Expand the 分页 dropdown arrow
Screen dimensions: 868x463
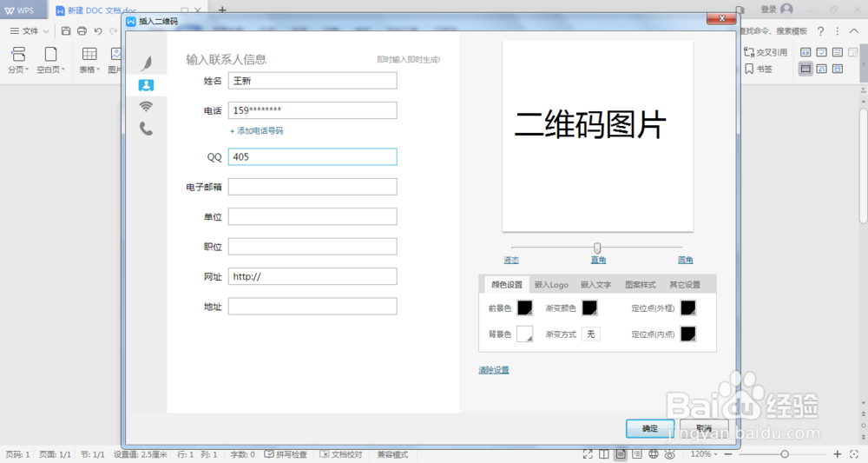pos(27,69)
